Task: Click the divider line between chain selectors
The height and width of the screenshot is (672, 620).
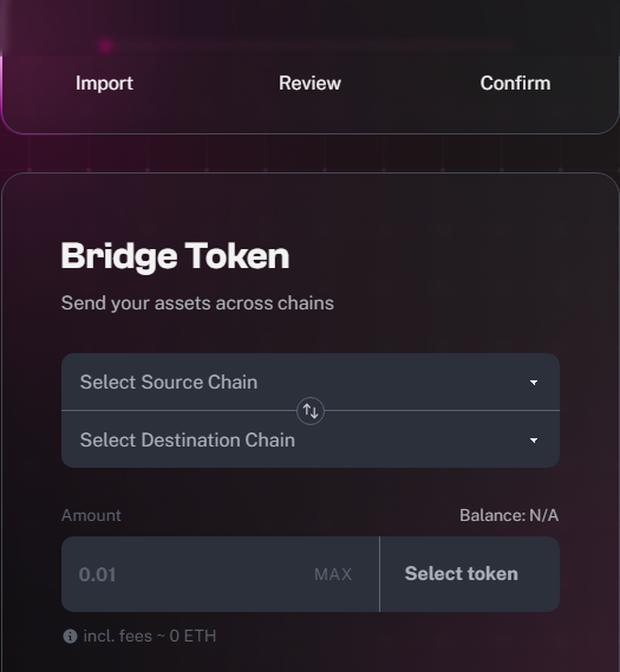Action: (x=179, y=411)
